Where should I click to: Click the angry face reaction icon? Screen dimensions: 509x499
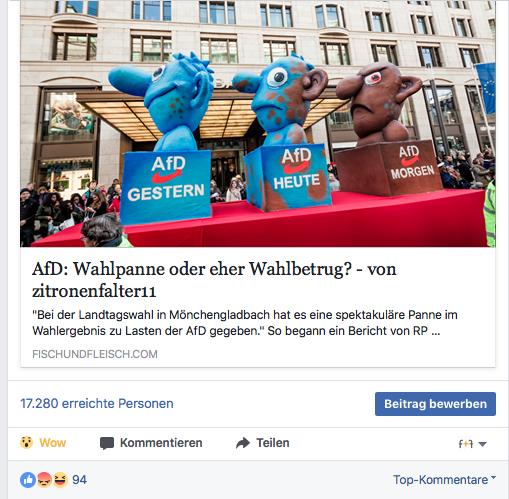tap(44, 480)
